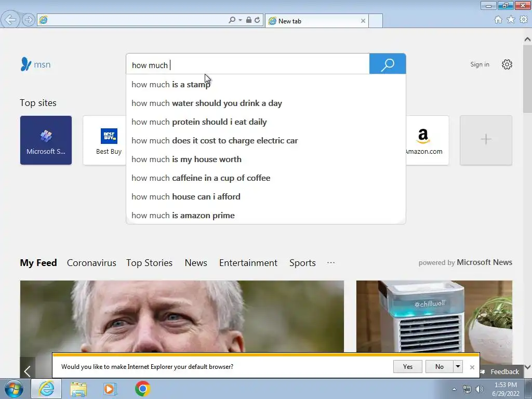Dismiss the default browser notification bar
Image resolution: width=532 pixels, height=399 pixels.
tap(472, 367)
